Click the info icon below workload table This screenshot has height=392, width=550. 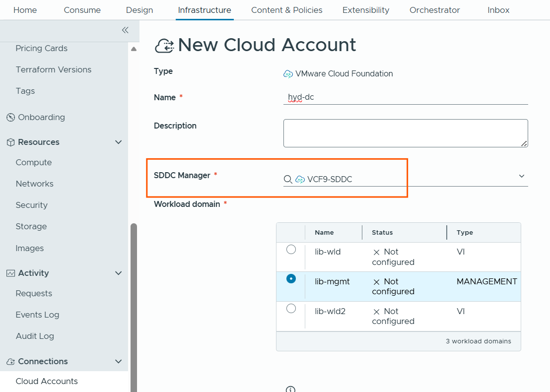point(291,389)
